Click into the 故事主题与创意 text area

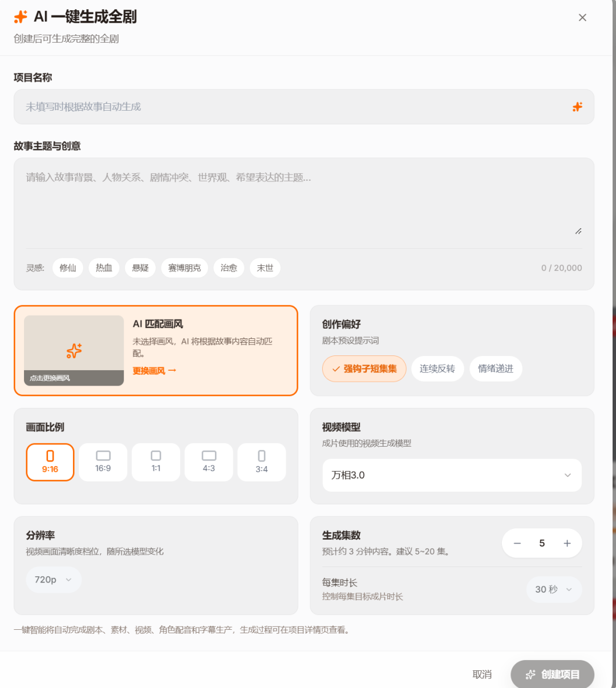coord(304,203)
